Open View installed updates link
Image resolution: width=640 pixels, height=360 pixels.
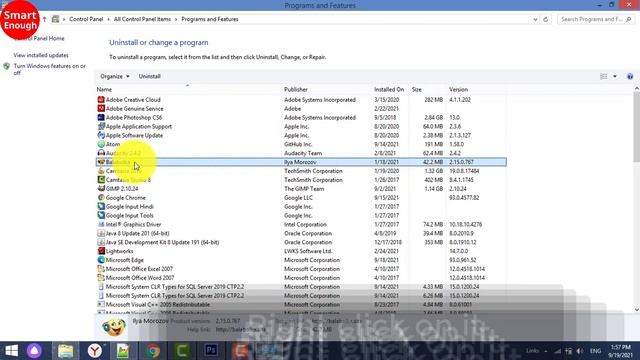pos(41,55)
